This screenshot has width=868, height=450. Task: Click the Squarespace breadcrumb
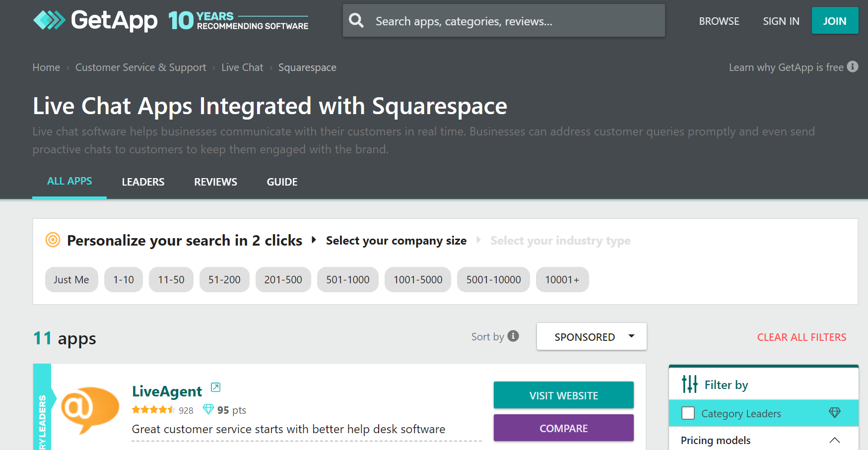[307, 67]
